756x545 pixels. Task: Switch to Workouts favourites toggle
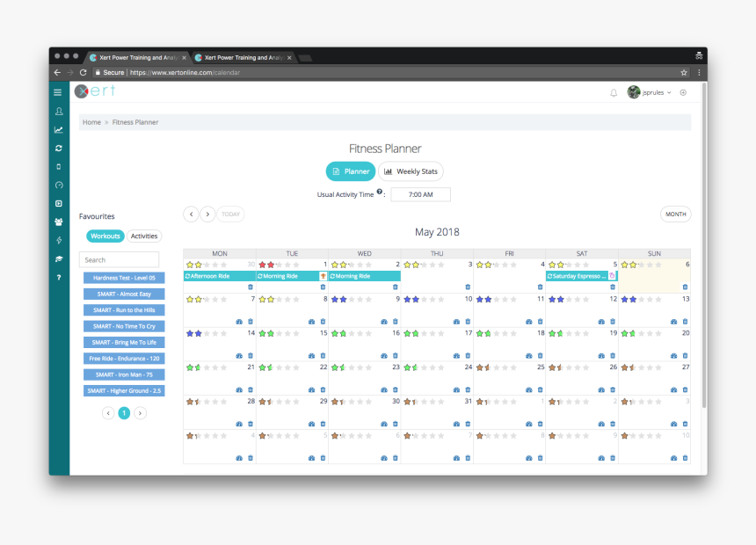point(105,236)
